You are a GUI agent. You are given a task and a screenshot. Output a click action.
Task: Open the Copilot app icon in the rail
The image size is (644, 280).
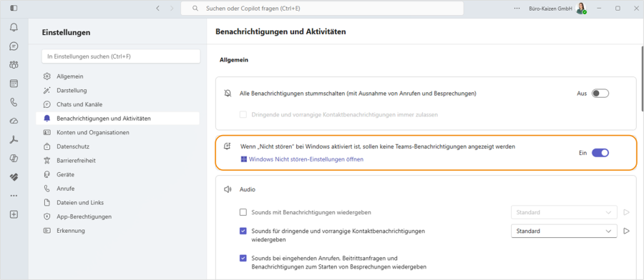tap(14, 159)
